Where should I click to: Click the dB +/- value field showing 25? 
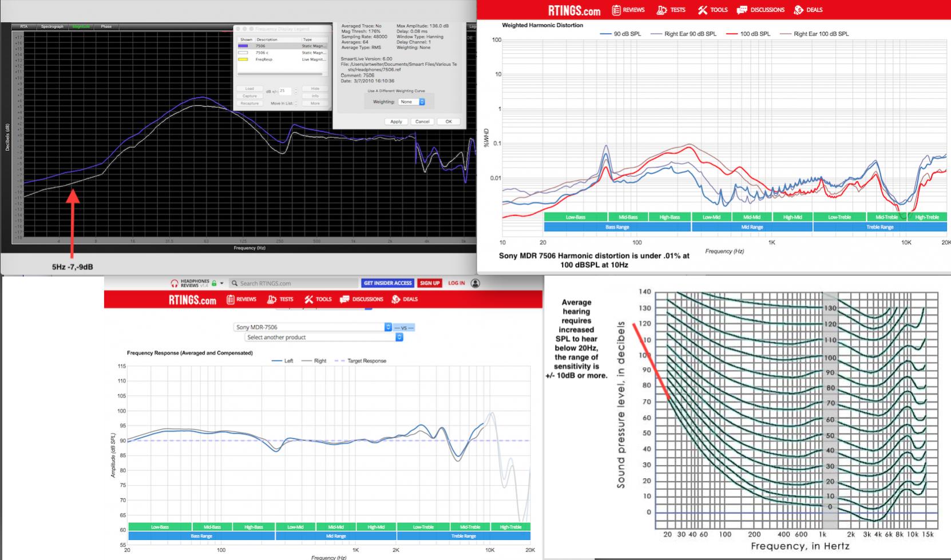click(285, 91)
